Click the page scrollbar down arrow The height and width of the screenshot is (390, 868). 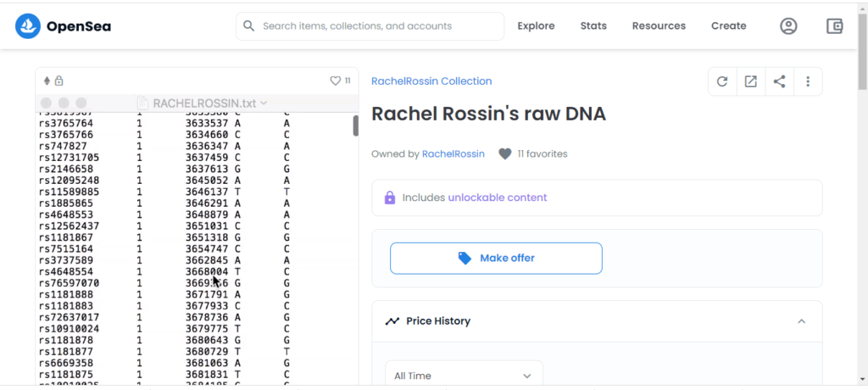click(x=862, y=379)
